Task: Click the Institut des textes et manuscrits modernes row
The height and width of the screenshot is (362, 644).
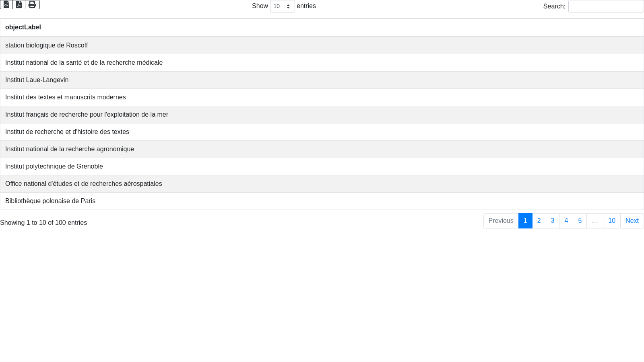Action: [66, 97]
